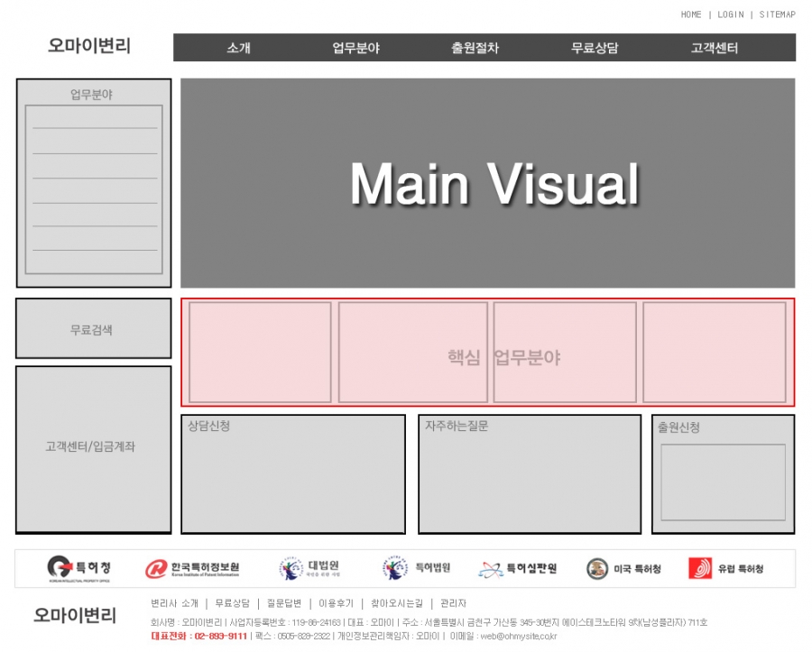
Task: Open the 이용후기 footer link
Action: (336, 603)
